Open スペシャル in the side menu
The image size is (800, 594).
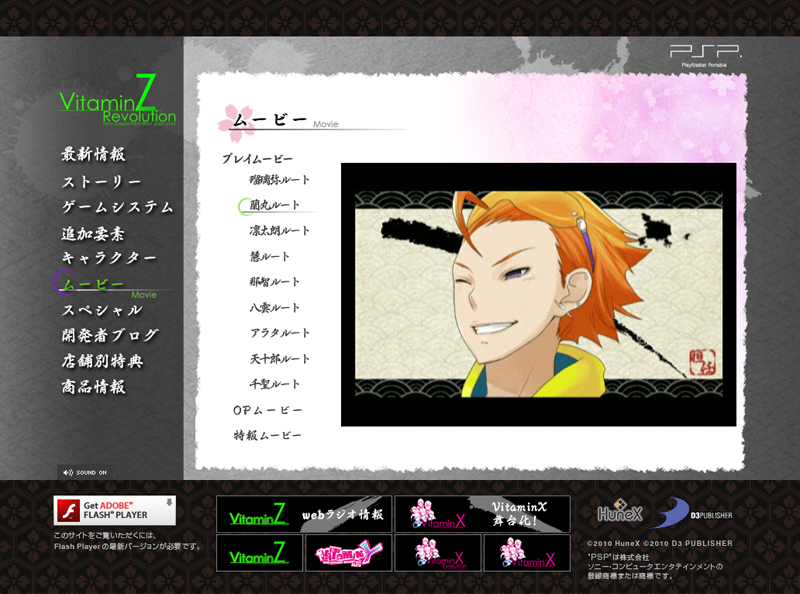click(102, 310)
